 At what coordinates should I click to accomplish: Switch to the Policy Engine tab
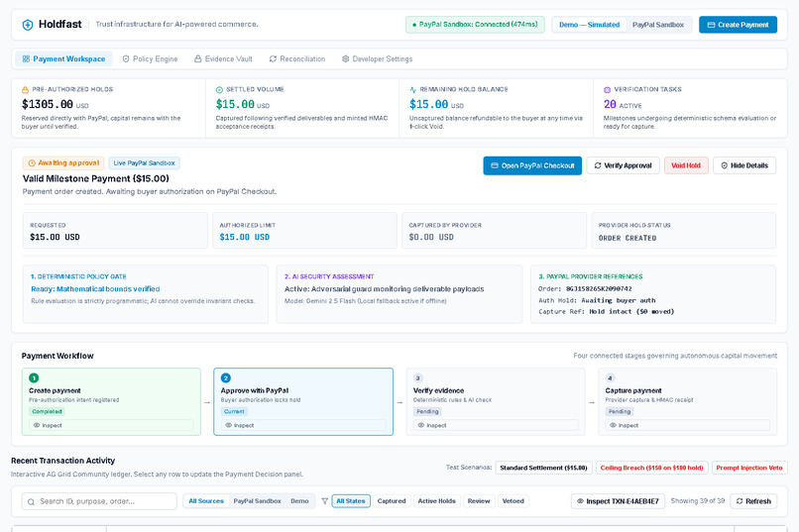[x=151, y=59]
